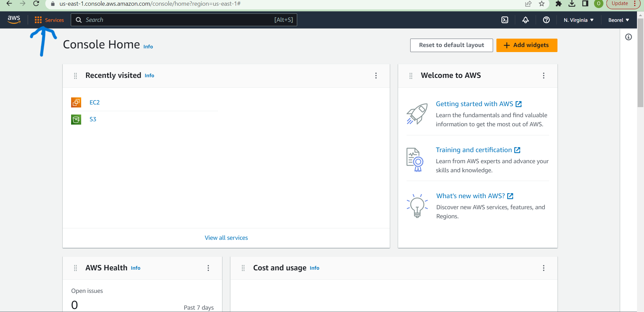
Task: Open the Services grid menu
Action: 49,20
